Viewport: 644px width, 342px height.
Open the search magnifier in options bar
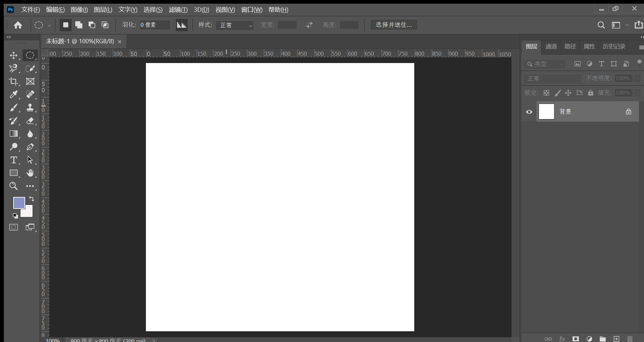click(x=601, y=25)
